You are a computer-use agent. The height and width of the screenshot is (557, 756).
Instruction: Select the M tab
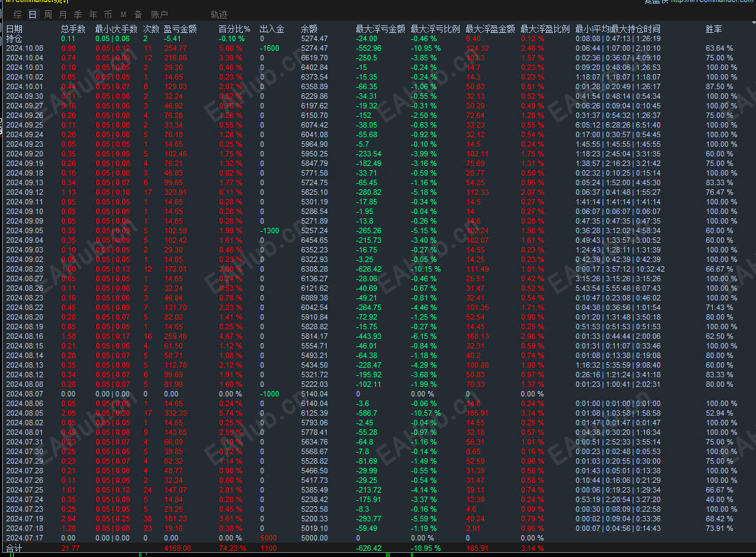[123, 14]
